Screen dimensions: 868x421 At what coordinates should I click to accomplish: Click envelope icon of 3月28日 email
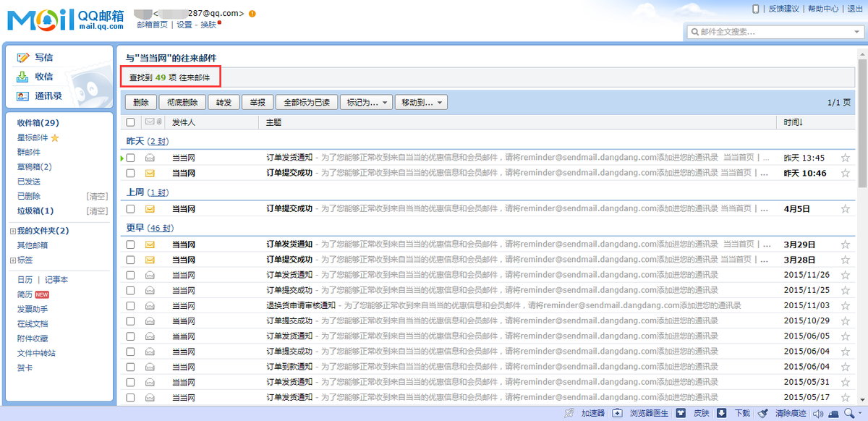(150, 260)
